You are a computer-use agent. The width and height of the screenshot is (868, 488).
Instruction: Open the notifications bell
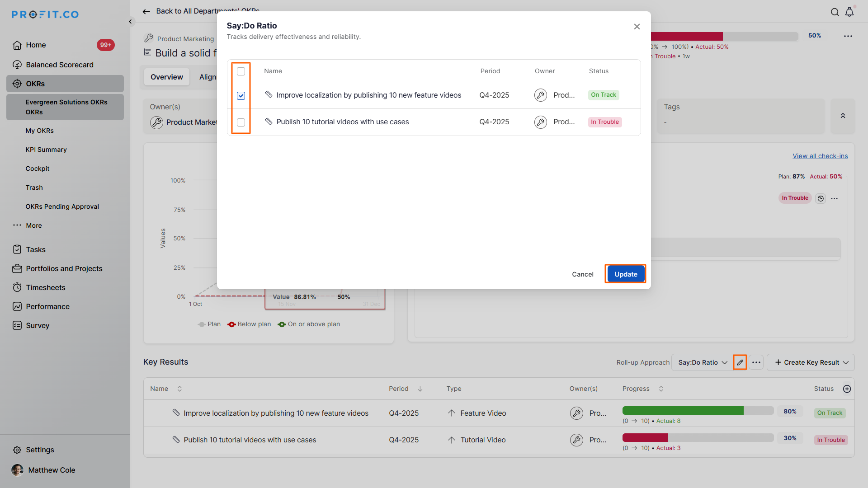(849, 12)
